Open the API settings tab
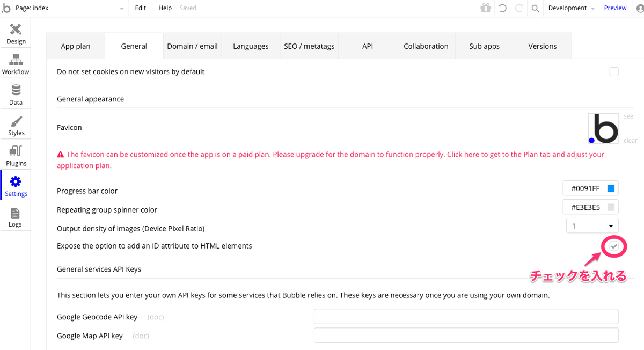Screen dimensions: 644x350 tap(368, 46)
